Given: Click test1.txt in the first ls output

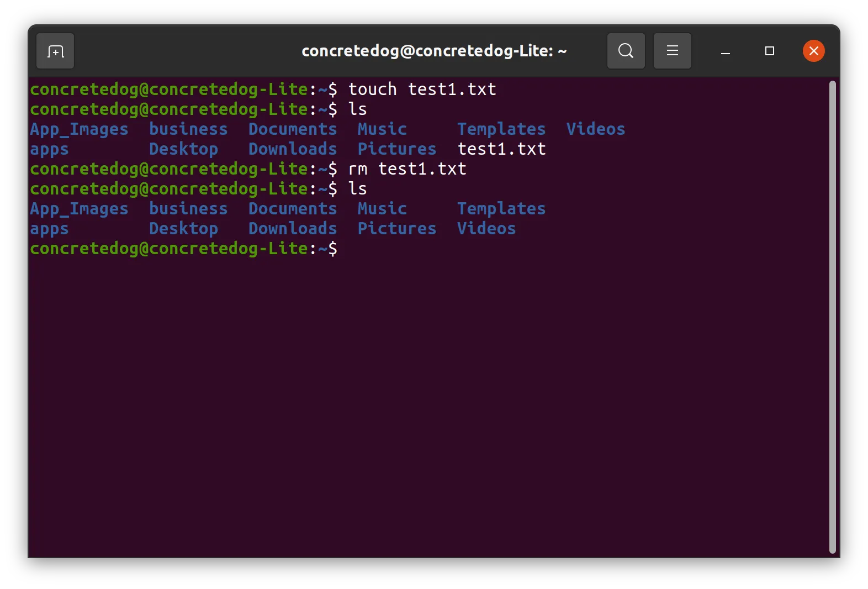Looking at the screenshot, I should 501,149.
